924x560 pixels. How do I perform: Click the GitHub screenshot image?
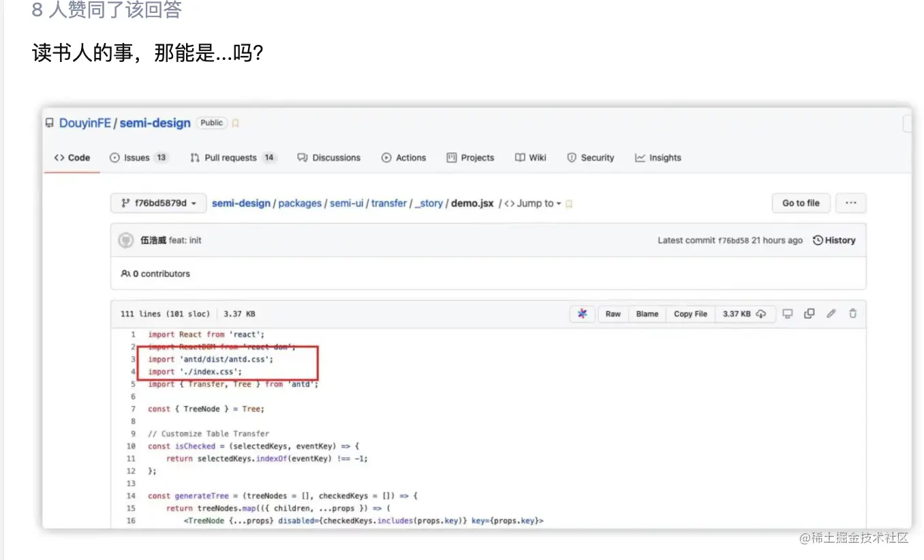pos(476,318)
